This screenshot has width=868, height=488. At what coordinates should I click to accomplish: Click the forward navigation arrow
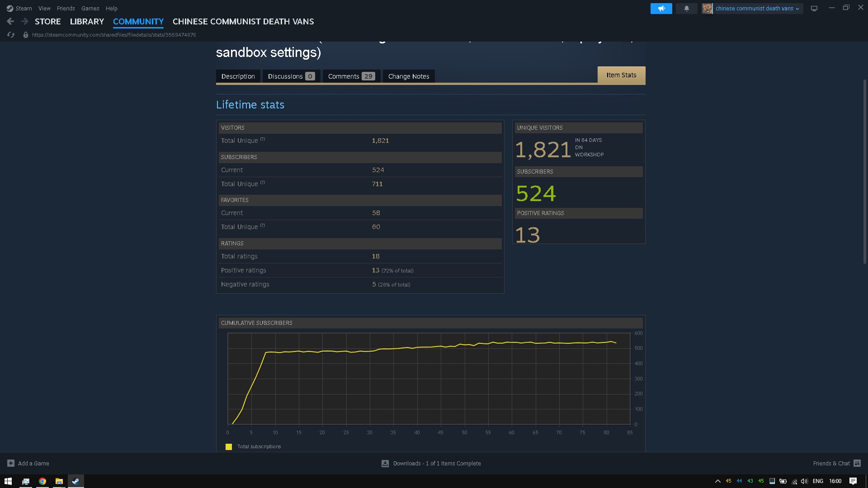point(25,21)
